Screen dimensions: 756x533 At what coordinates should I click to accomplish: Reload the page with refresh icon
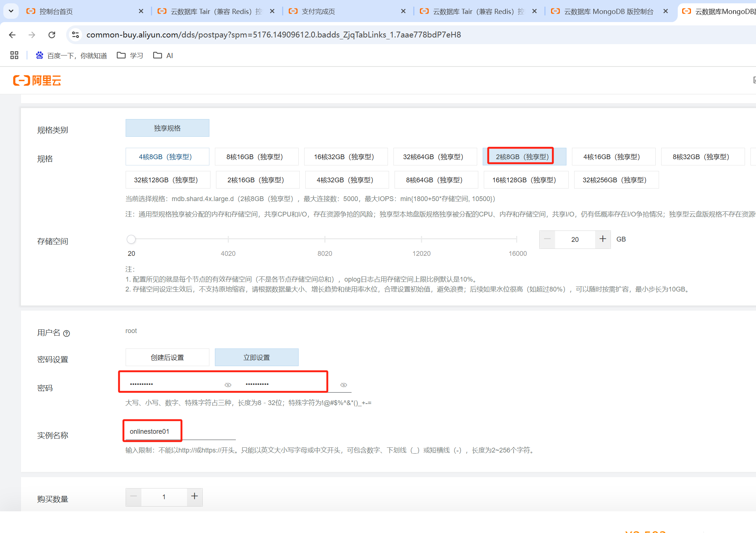point(52,35)
